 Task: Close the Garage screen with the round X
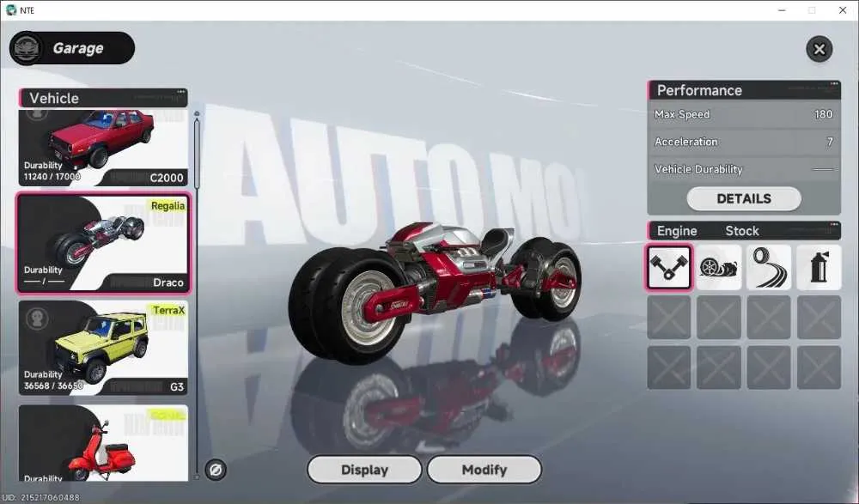(819, 49)
